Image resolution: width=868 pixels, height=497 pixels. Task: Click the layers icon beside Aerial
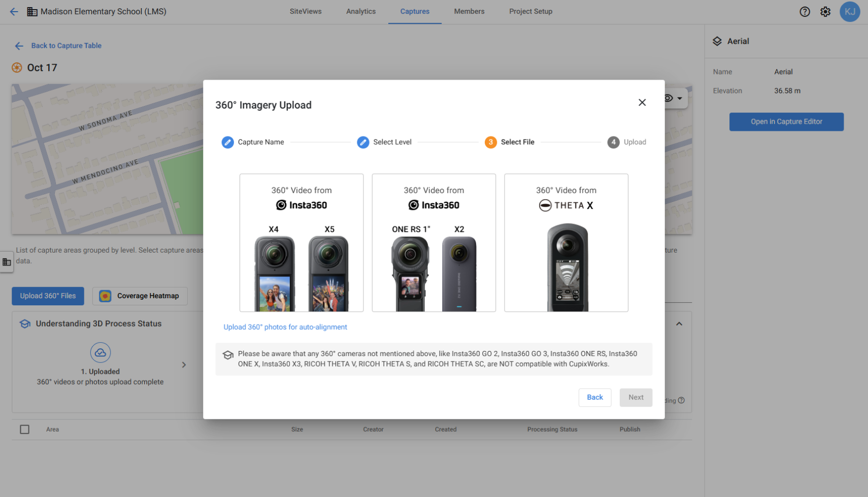[717, 41]
